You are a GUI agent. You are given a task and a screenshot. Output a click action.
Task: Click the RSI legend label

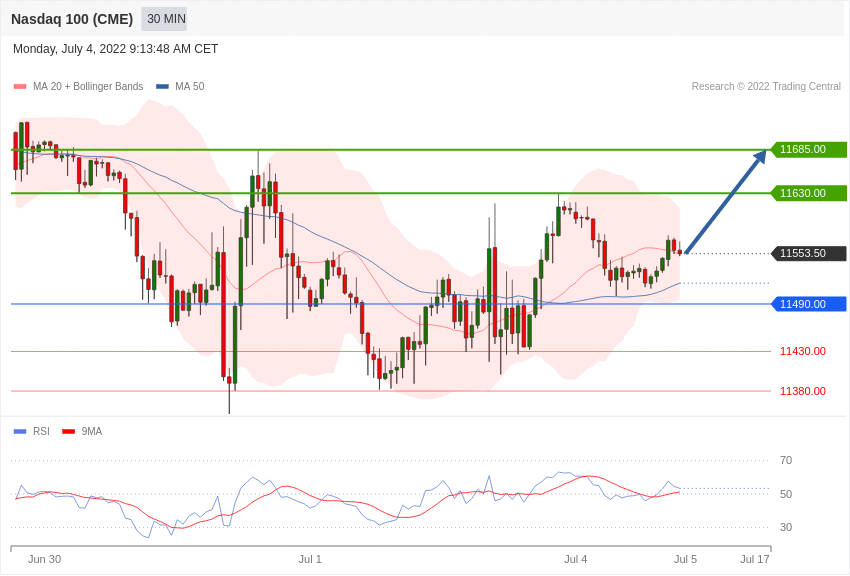[41, 432]
